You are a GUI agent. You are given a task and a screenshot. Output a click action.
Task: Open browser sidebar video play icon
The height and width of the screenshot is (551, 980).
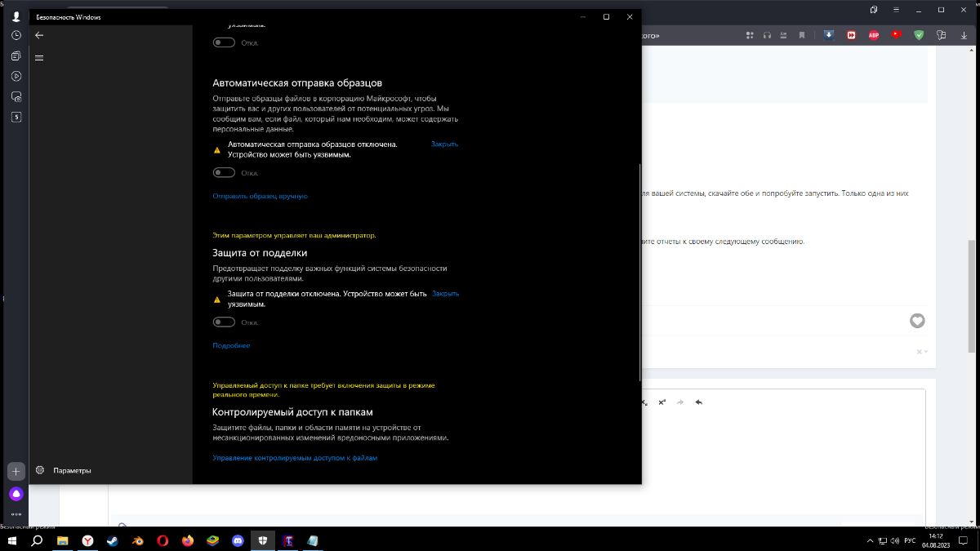point(16,76)
